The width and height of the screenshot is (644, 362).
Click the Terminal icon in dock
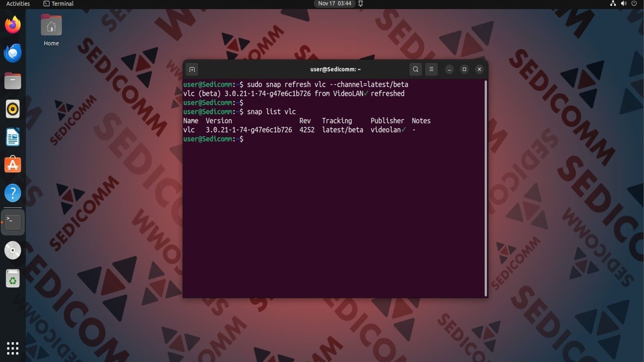[13, 222]
